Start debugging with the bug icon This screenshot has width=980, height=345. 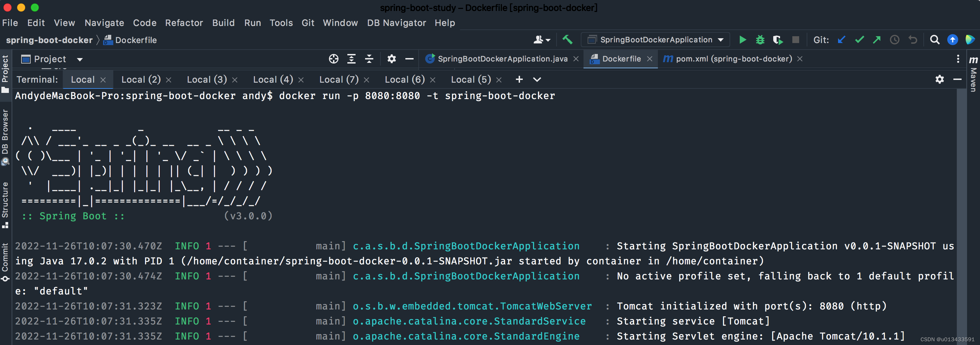pyautogui.click(x=760, y=40)
